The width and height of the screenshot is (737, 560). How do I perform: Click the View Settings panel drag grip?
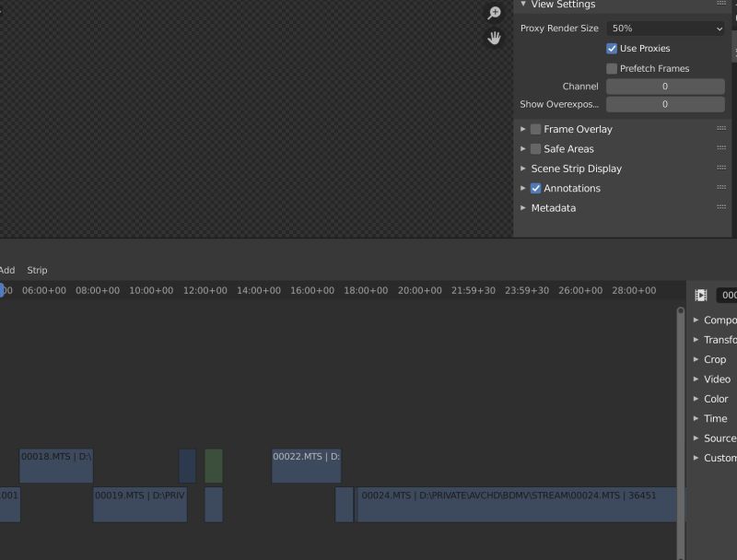[x=719, y=5]
